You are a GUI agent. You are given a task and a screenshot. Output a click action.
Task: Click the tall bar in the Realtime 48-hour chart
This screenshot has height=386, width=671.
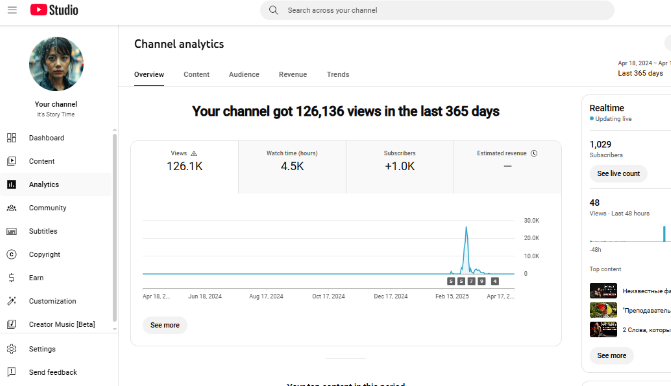pos(664,234)
